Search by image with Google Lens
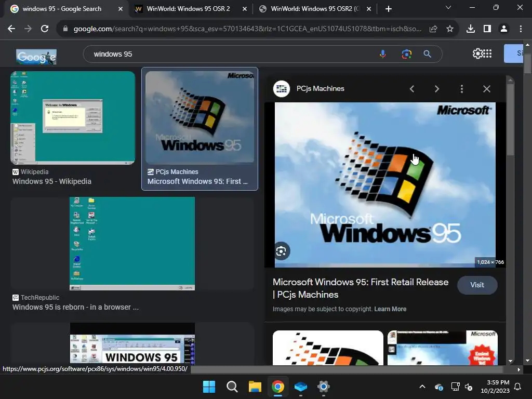This screenshot has width=532, height=399. (x=406, y=54)
